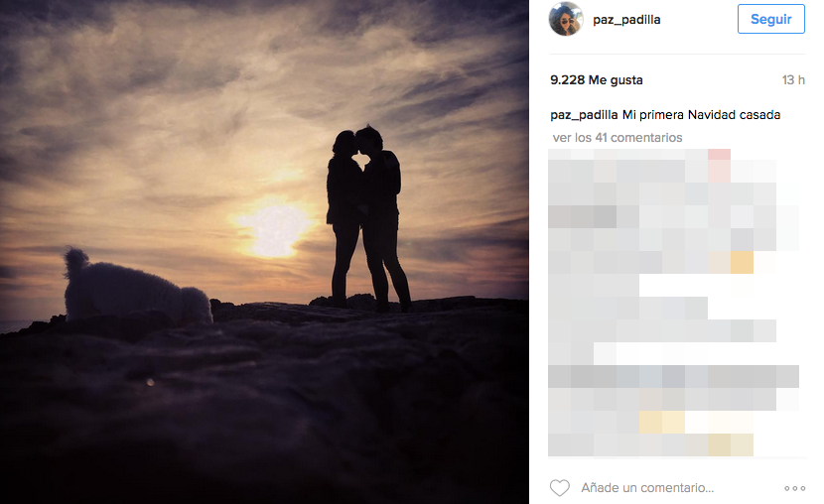Open the 13 h post timestamp

click(x=793, y=79)
